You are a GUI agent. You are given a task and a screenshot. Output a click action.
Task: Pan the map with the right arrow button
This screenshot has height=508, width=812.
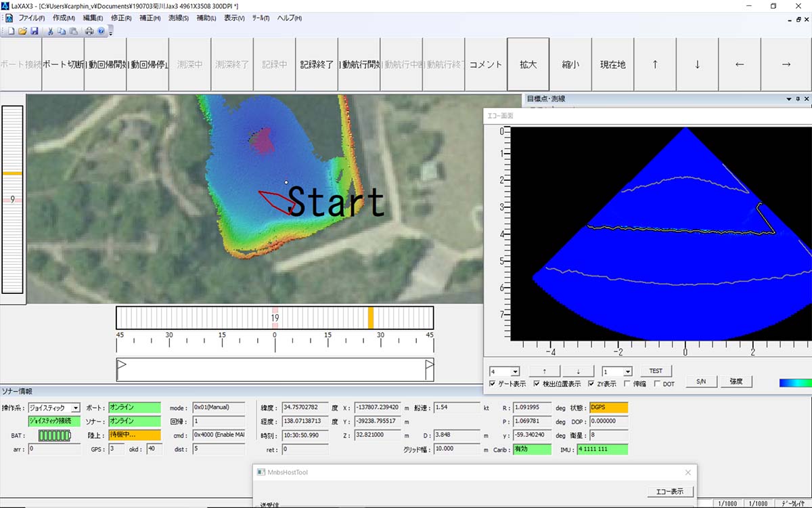[x=786, y=64]
